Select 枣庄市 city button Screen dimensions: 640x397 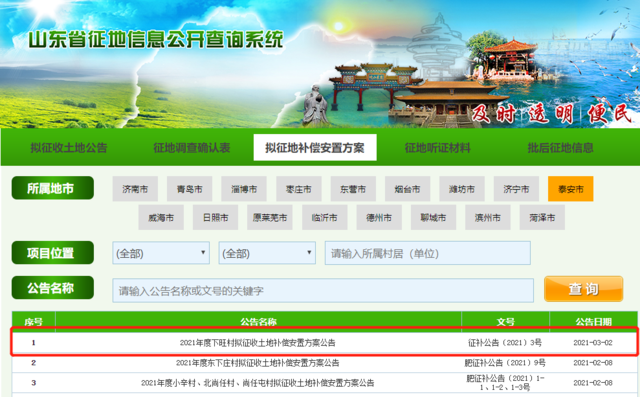[x=298, y=189]
